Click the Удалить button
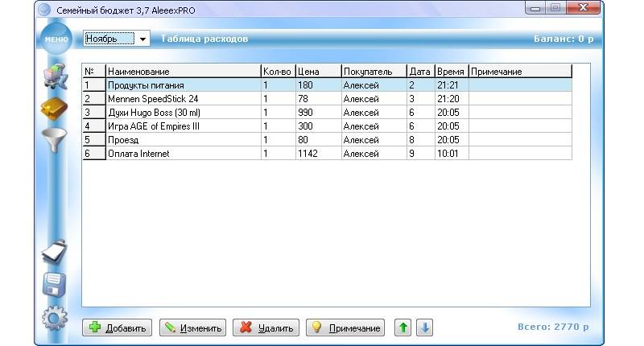644x346 pixels. (x=266, y=327)
